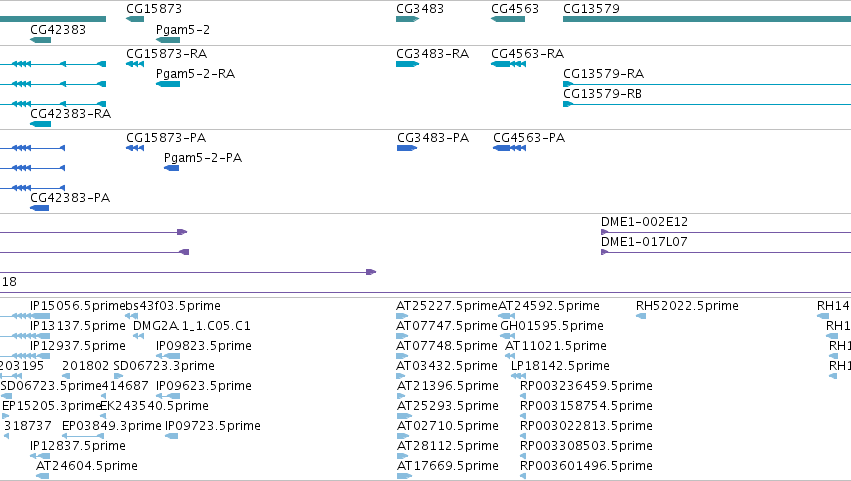Click the AT24592.5prime EST label
The width and height of the screenshot is (851, 481).
(549, 306)
